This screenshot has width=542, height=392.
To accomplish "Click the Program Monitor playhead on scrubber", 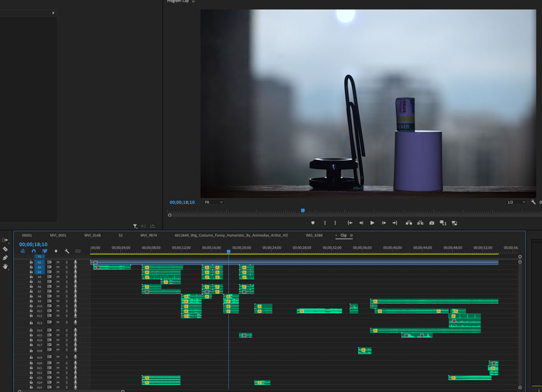I will [x=303, y=210].
